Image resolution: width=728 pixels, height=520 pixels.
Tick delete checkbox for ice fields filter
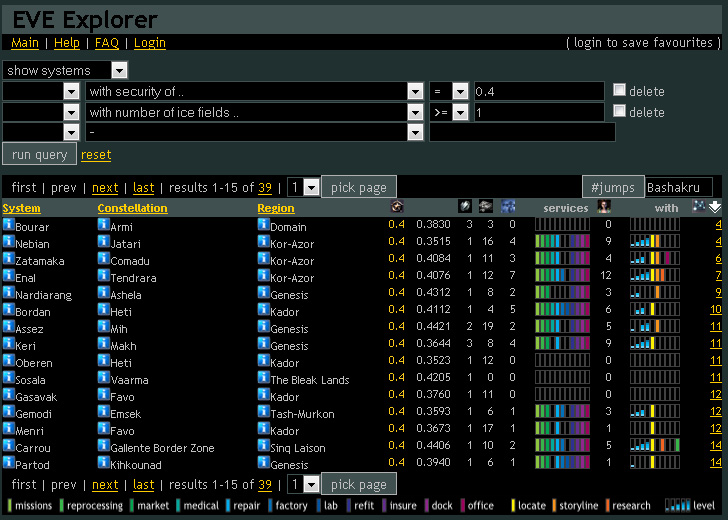pos(619,111)
